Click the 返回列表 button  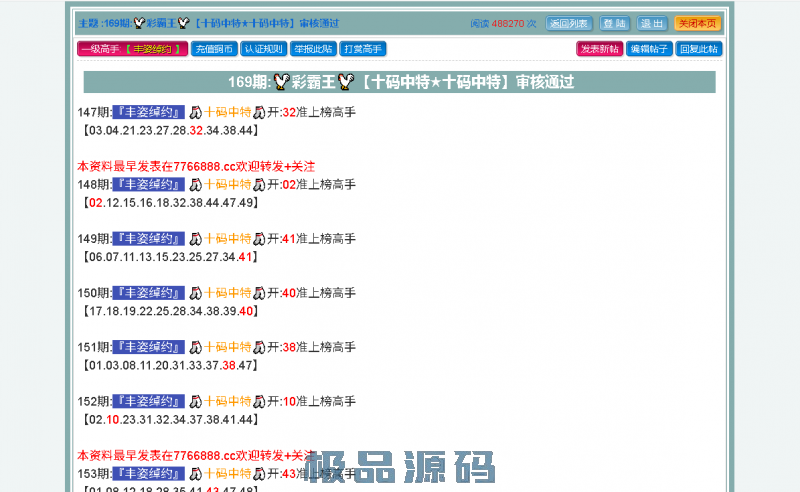(x=569, y=23)
